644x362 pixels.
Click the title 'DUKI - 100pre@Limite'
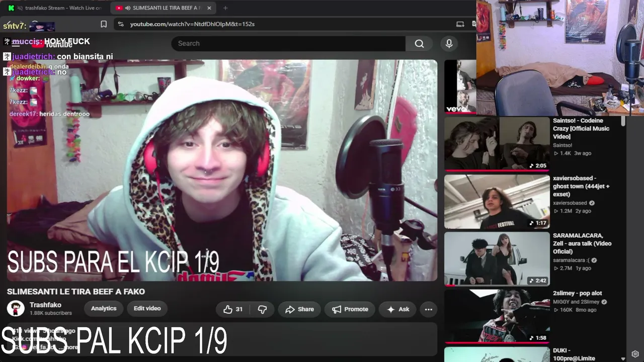tap(574, 354)
